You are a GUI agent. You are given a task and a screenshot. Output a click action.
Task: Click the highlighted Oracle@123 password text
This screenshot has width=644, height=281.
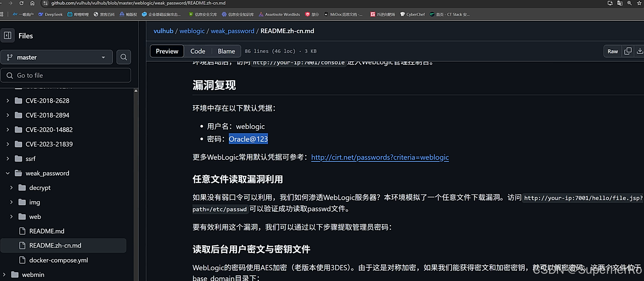[x=248, y=139]
